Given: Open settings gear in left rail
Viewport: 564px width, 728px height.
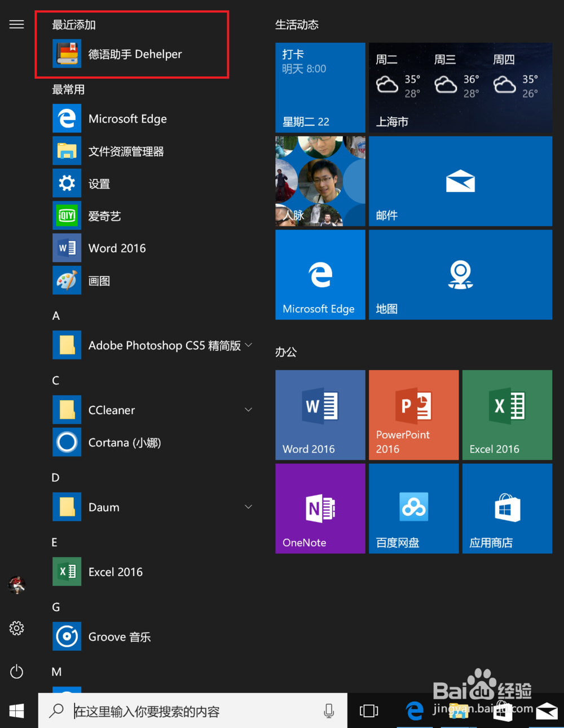Looking at the screenshot, I should pos(16,628).
